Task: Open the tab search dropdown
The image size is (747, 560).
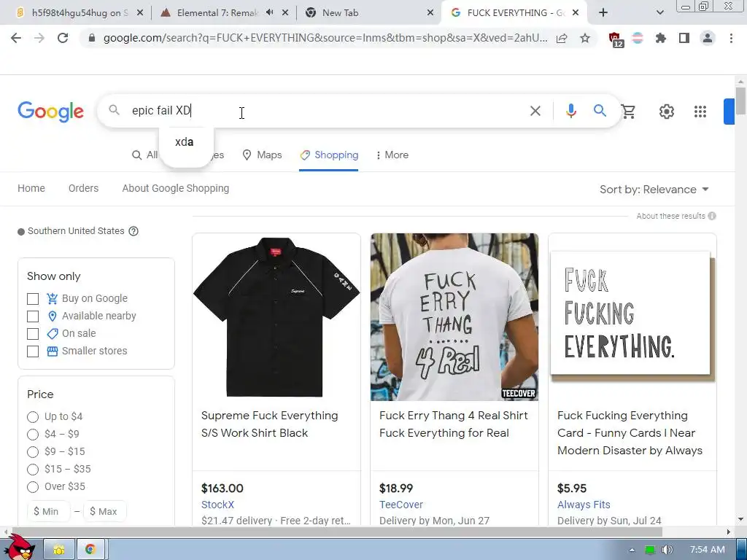Action: tap(659, 13)
